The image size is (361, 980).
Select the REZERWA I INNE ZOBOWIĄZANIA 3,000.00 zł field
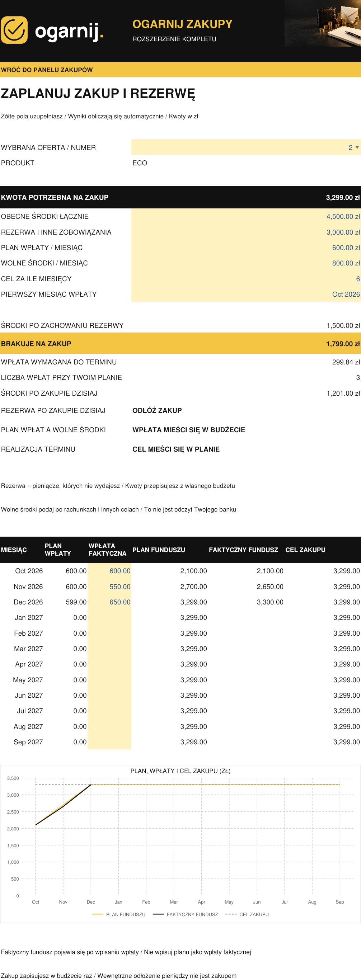point(246,232)
